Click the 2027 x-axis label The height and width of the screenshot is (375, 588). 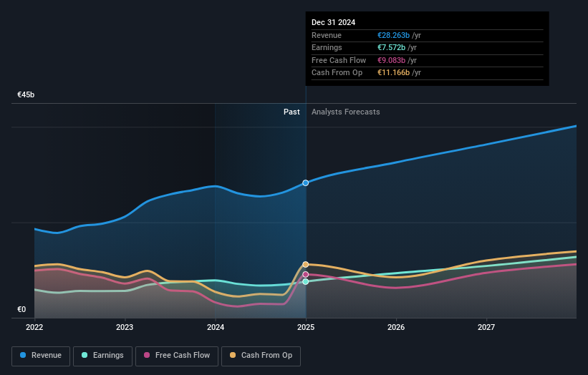(486, 327)
